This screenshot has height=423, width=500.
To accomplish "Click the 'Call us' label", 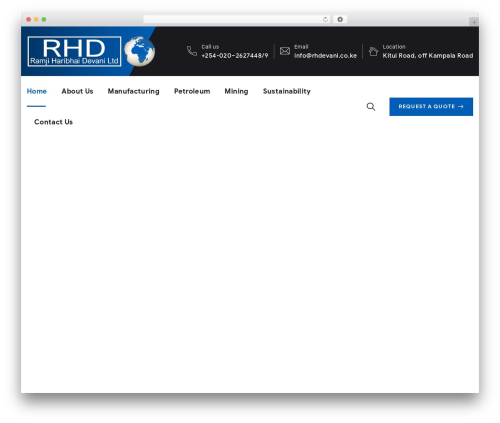I will [x=210, y=47].
